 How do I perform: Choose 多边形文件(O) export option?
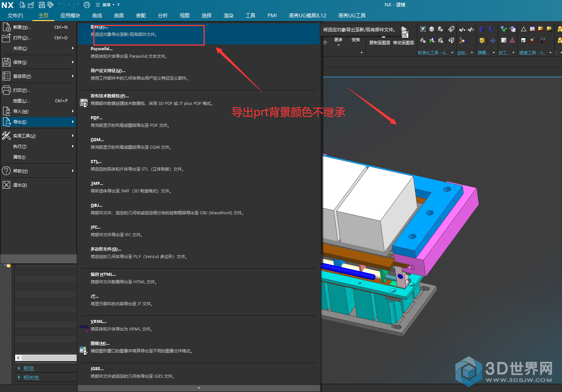pyautogui.click(x=199, y=253)
